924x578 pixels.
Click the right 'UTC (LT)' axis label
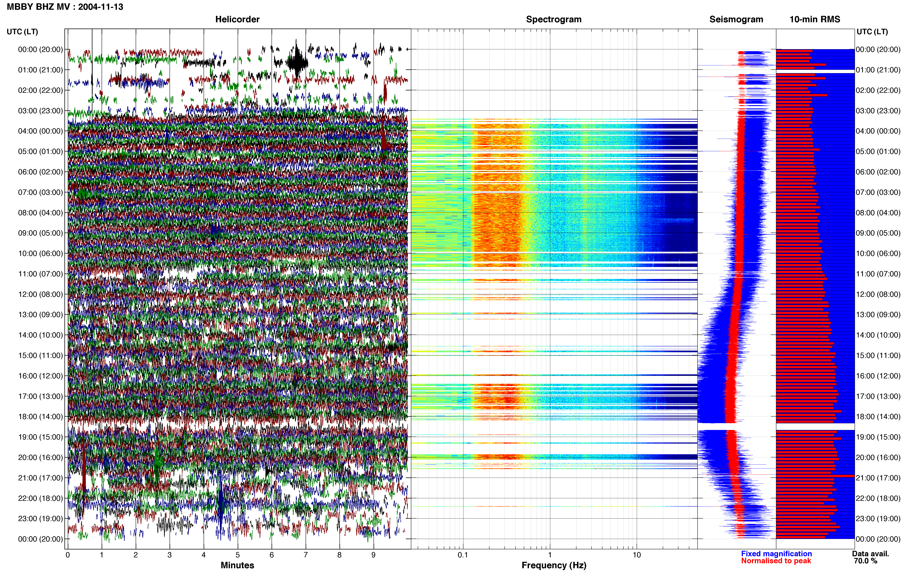click(x=872, y=32)
